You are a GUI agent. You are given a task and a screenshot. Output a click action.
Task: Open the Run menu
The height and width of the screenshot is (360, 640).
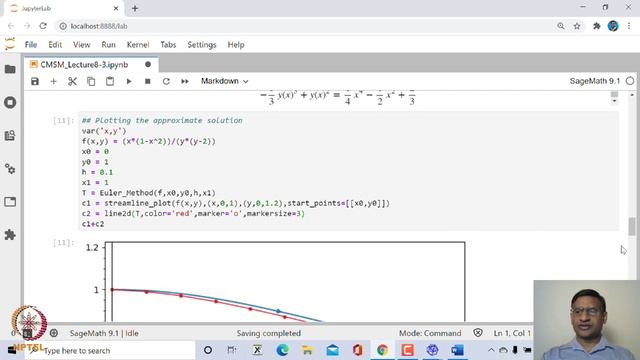click(x=109, y=45)
